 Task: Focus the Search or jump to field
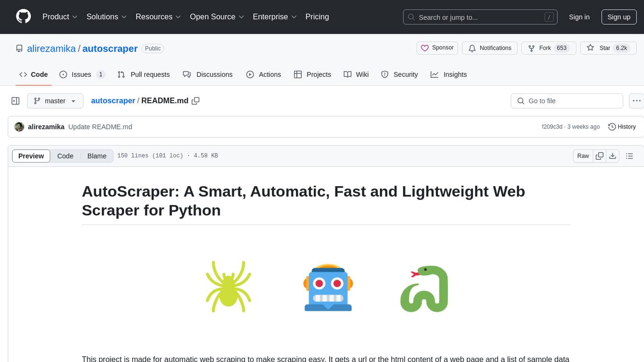click(x=480, y=17)
